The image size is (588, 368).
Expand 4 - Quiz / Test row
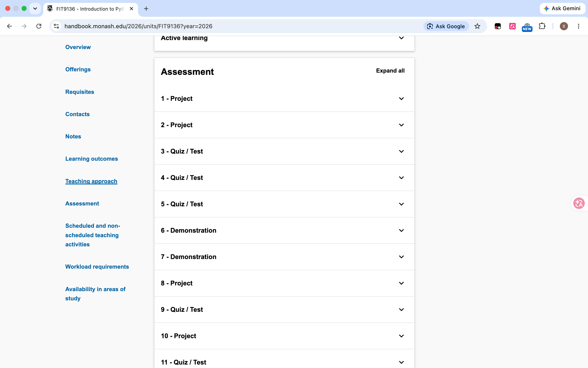pyautogui.click(x=284, y=178)
